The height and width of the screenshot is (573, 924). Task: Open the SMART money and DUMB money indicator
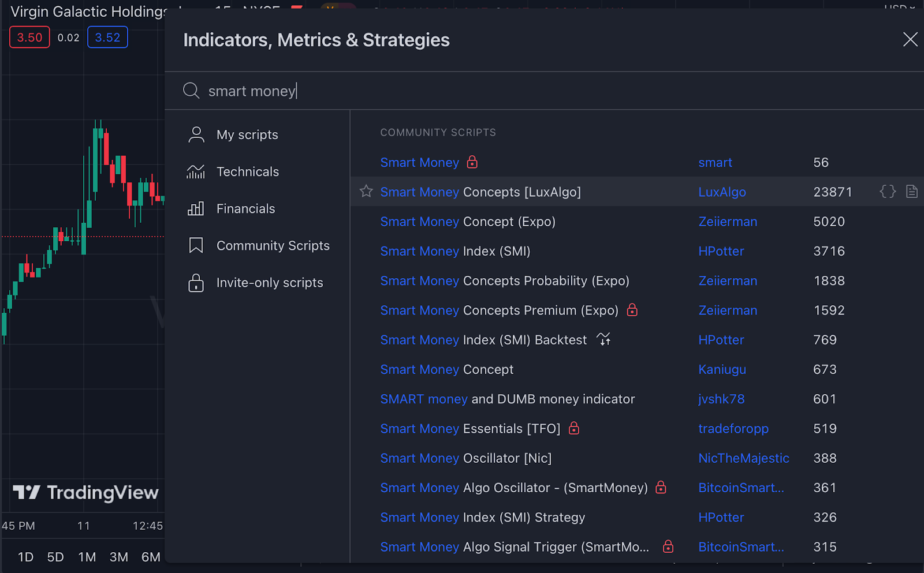coord(506,399)
